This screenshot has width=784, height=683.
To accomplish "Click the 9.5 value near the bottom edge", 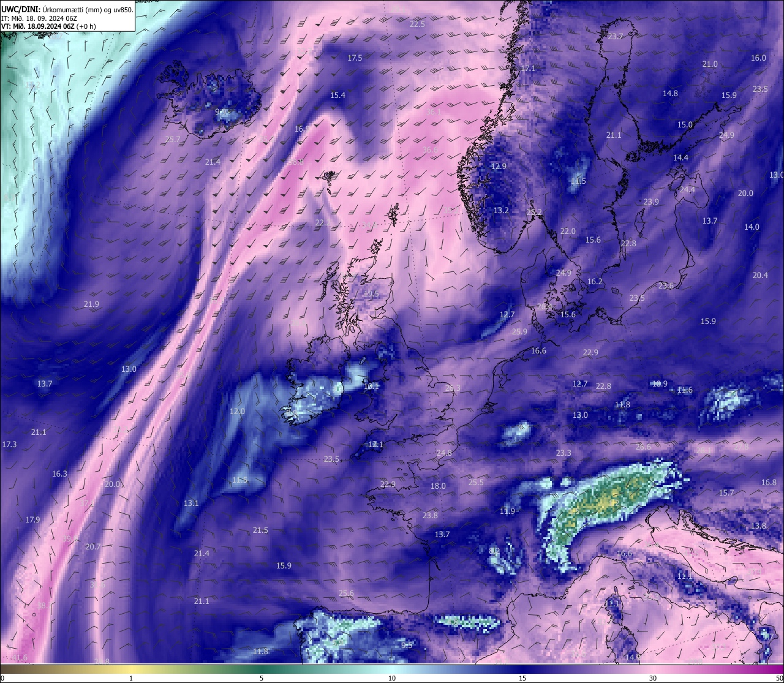I will point(407,645).
